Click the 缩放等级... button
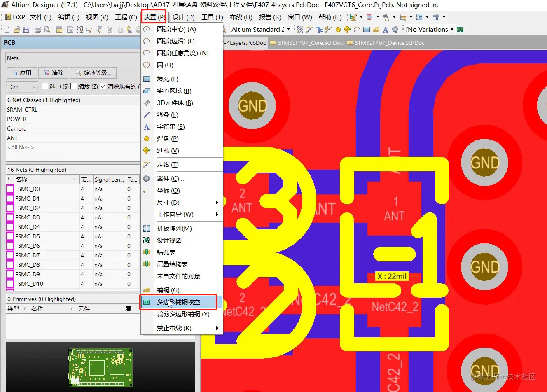 click(93, 73)
